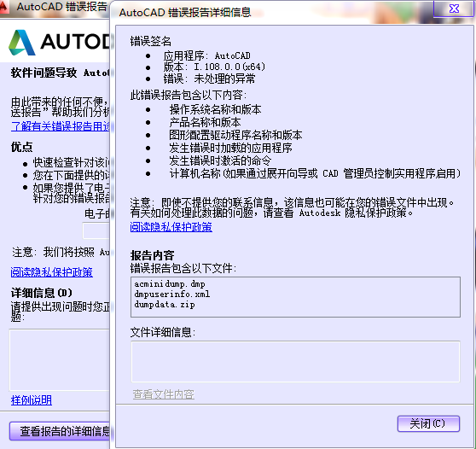Click the Autodesk logo icon in background window
476x449 pixels.
(22, 42)
